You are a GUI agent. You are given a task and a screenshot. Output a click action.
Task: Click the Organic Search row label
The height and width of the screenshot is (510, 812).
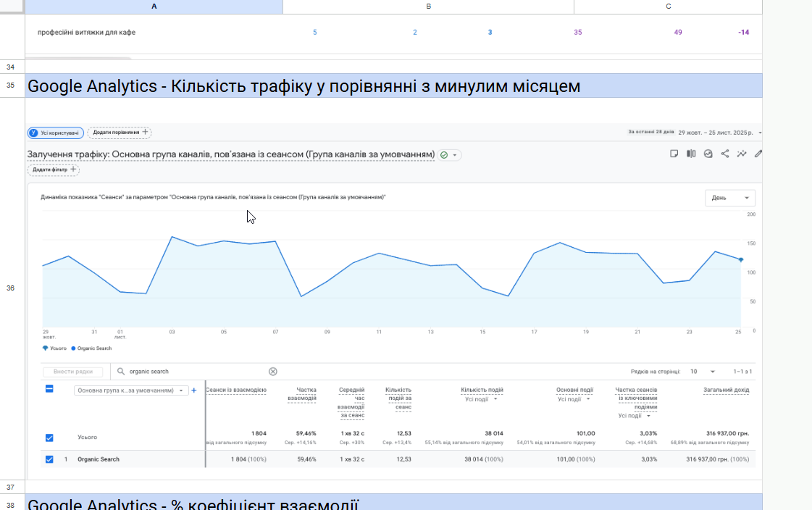(99, 459)
